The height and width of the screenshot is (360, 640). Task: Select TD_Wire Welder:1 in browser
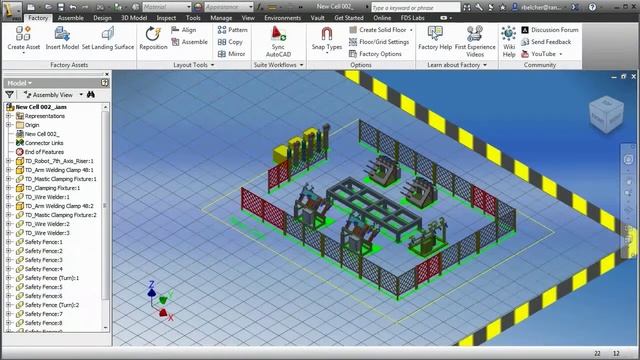(x=47, y=197)
